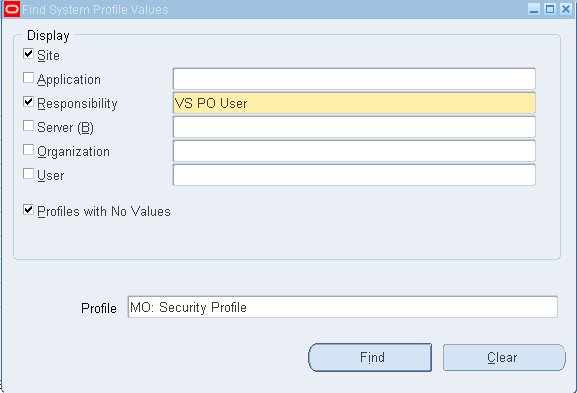Viewport: 577px width, 393px height.
Task: Toggle Profiles with No Values checkbox
Action: [28, 210]
